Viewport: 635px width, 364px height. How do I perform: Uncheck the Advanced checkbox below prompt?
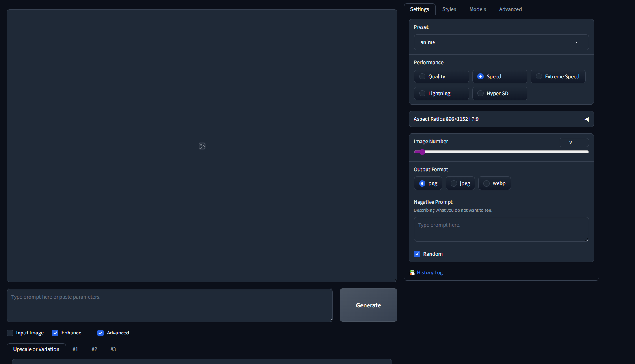coord(100,333)
